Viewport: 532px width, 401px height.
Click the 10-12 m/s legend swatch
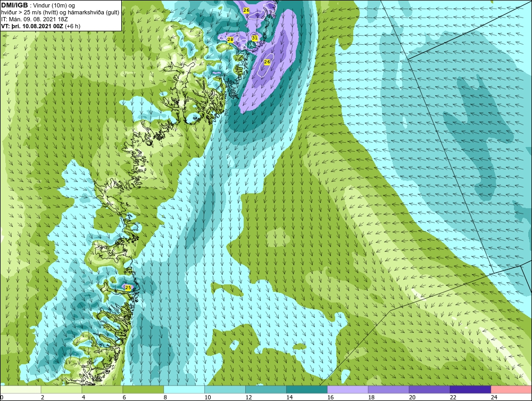(x=225, y=389)
